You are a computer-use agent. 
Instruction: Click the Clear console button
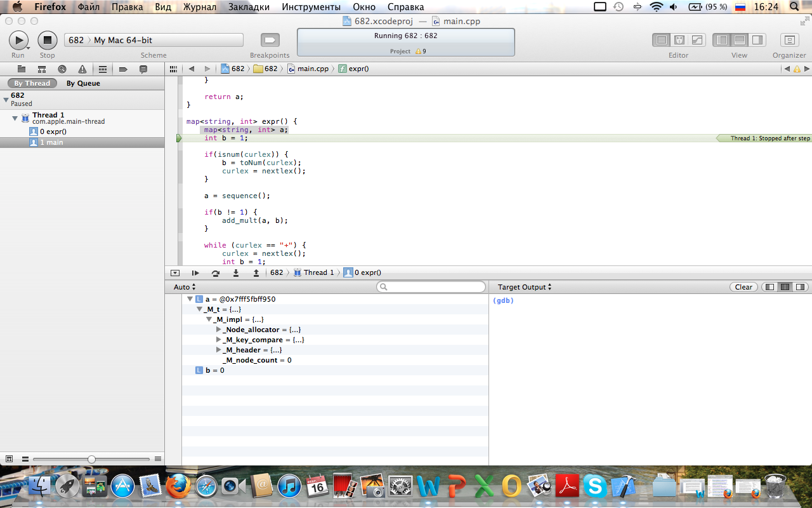point(743,287)
